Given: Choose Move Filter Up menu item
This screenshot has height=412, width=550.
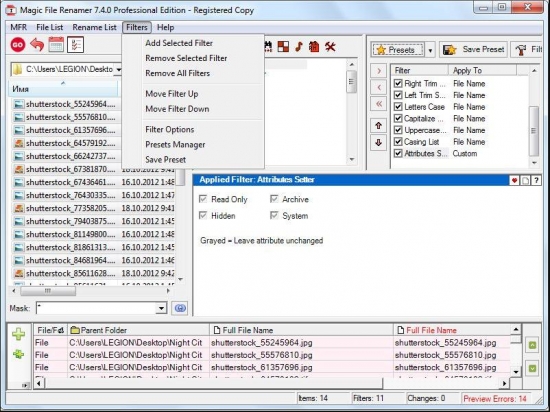Looking at the screenshot, I should click(172, 94).
